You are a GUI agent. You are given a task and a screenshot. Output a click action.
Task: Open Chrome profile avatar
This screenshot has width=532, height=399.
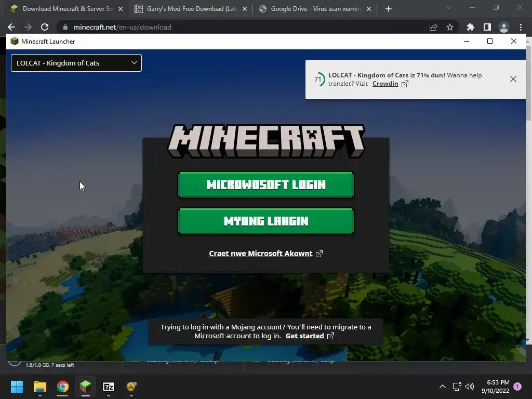pos(504,27)
